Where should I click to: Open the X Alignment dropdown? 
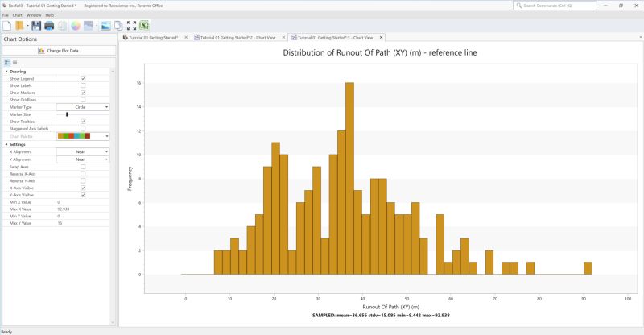(83, 151)
